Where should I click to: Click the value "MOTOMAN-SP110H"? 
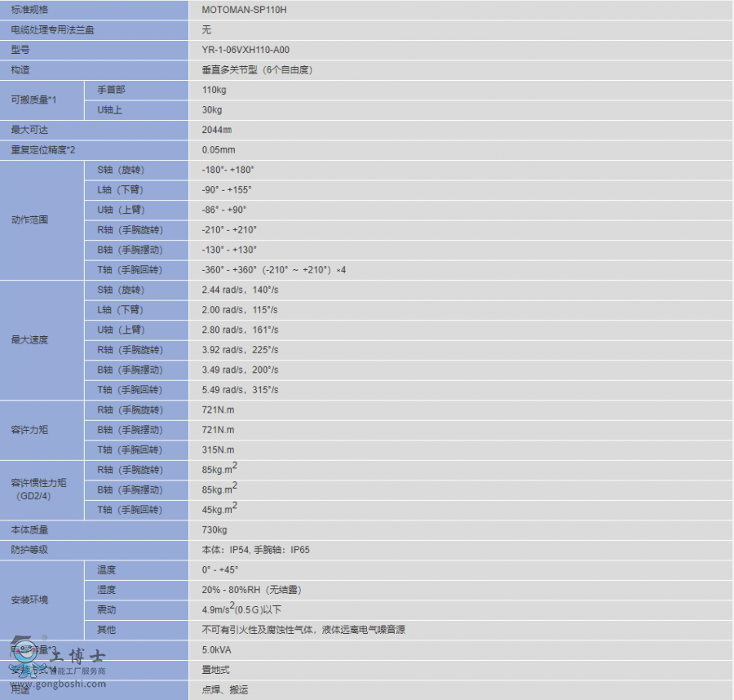[x=244, y=10]
